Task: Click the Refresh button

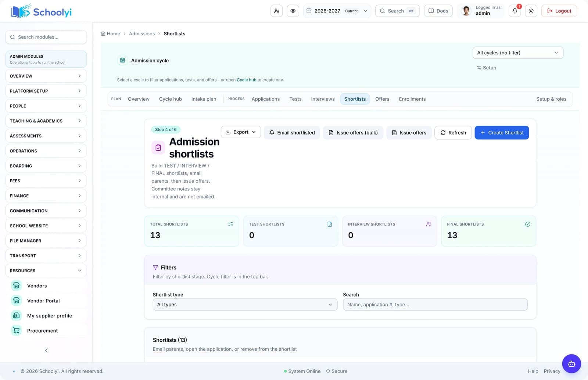Action: [x=453, y=133]
